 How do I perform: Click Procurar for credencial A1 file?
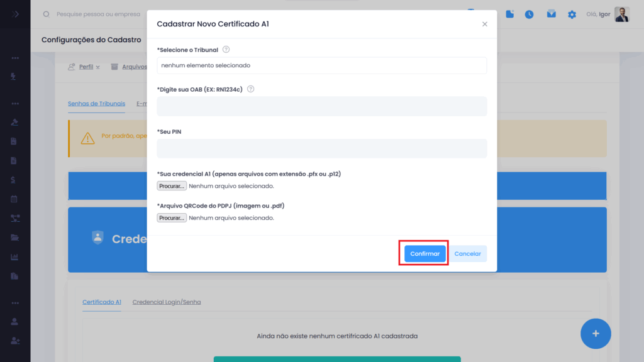tap(172, 186)
